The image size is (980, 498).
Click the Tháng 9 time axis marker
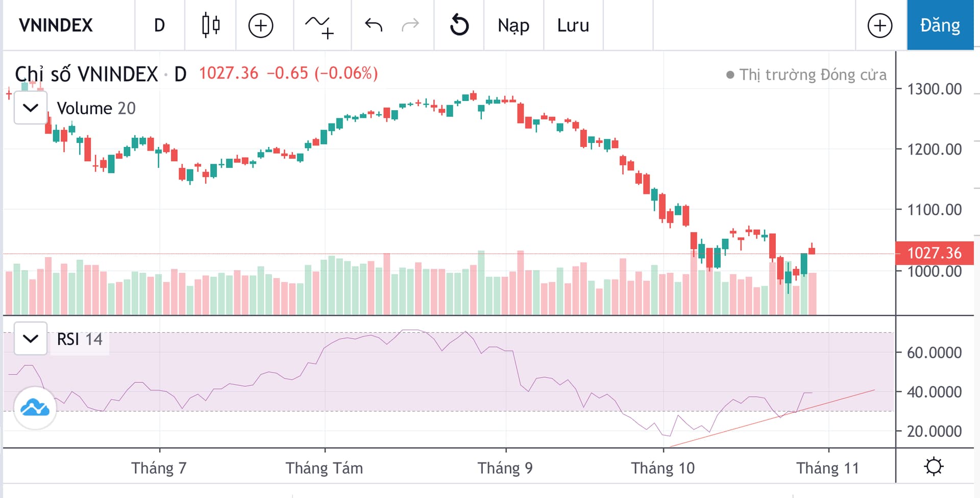point(505,467)
